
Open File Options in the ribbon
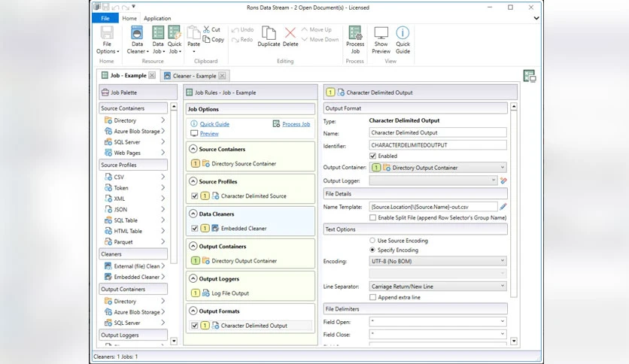point(107,40)
